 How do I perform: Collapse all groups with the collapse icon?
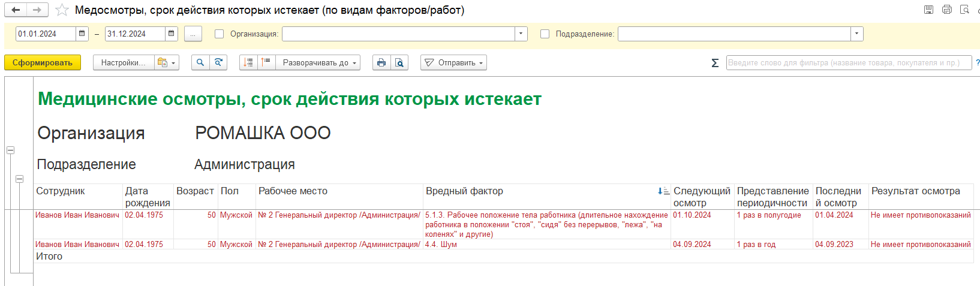pos(248,62)
